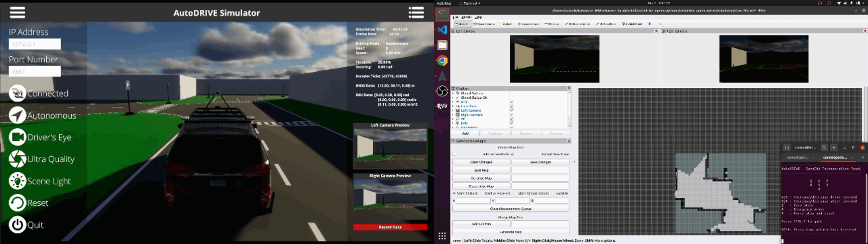
Task: Expand the Global Options tree item
Action: (453, 93)
